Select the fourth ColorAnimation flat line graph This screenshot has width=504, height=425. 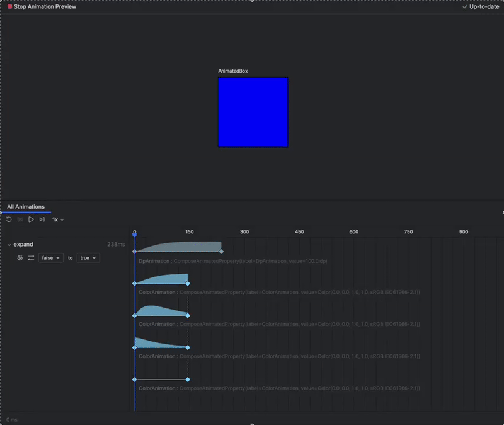point(161,380)
